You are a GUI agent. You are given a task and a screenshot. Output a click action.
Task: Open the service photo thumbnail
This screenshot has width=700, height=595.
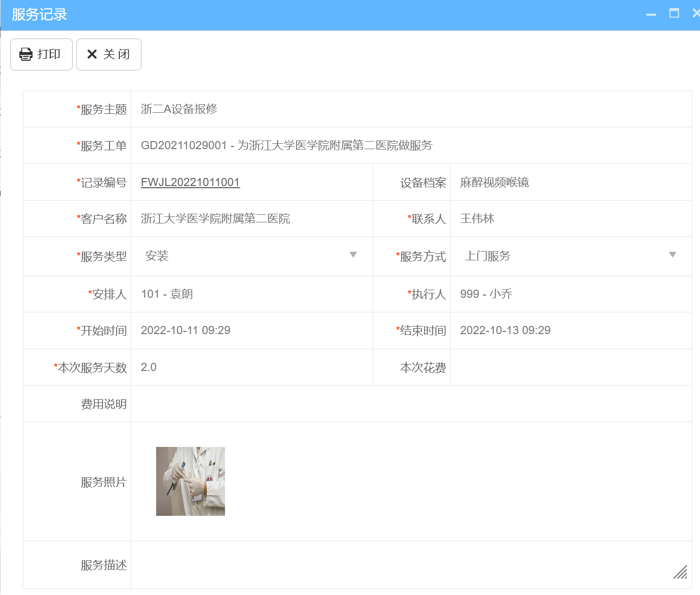pos(190,481)
